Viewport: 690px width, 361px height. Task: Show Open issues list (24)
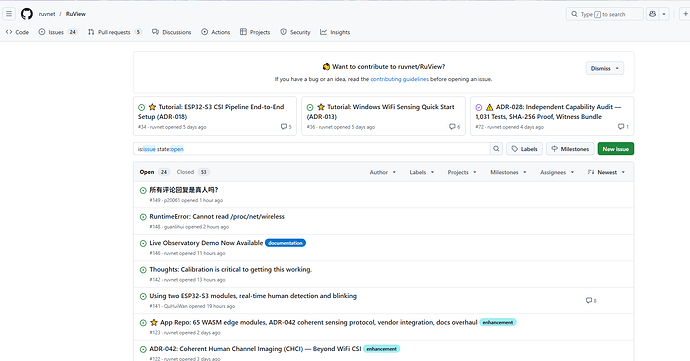click(x=154, y=172)
